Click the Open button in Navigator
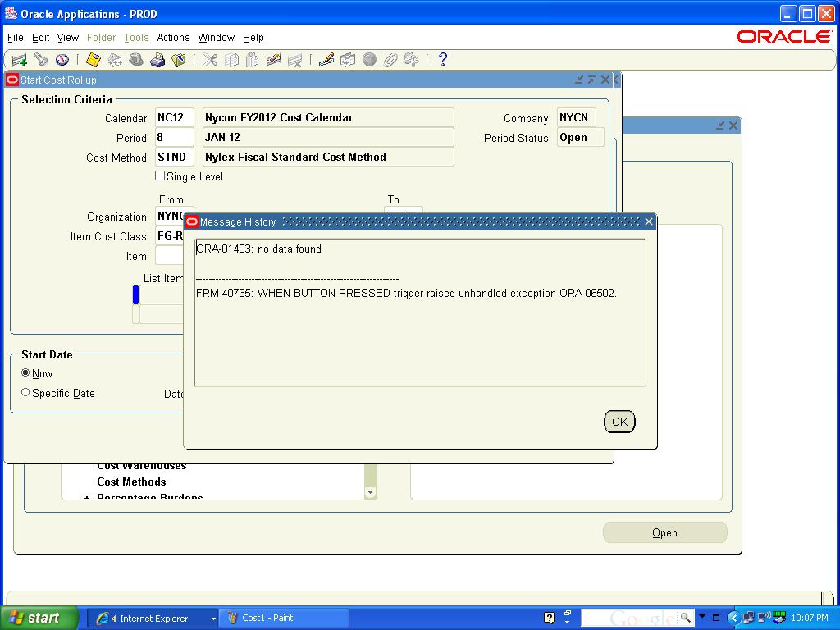The width and height of the screenshot is (840, 630). (x=664, y=532)
